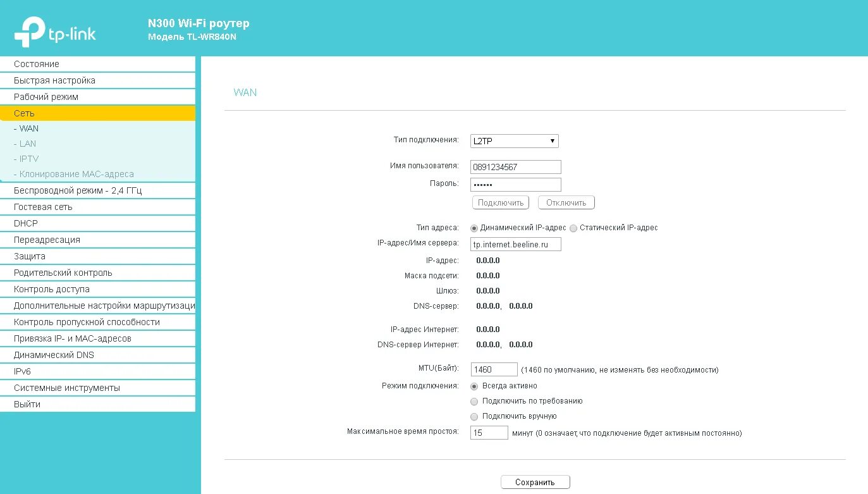Image resolution: width=868 pixels, height=494 pixels.
Task: Open Гостевая сеть menu item
Action: pos(97,207)
